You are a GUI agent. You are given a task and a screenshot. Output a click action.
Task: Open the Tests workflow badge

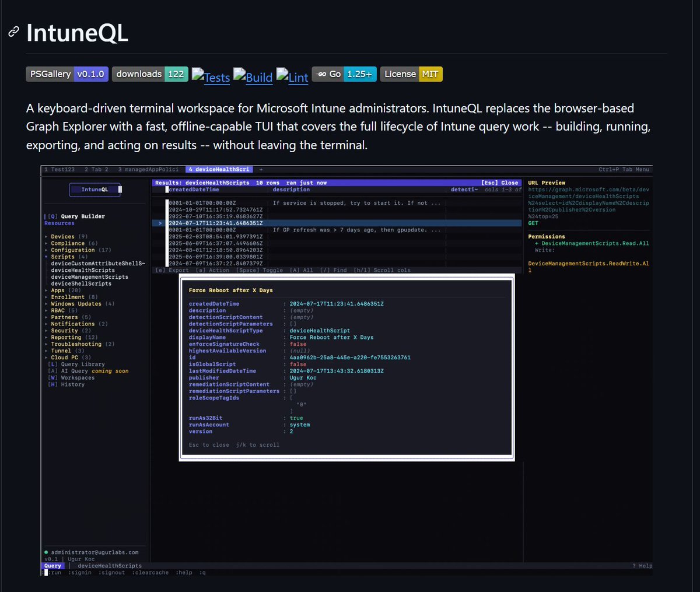click(211, 76)
